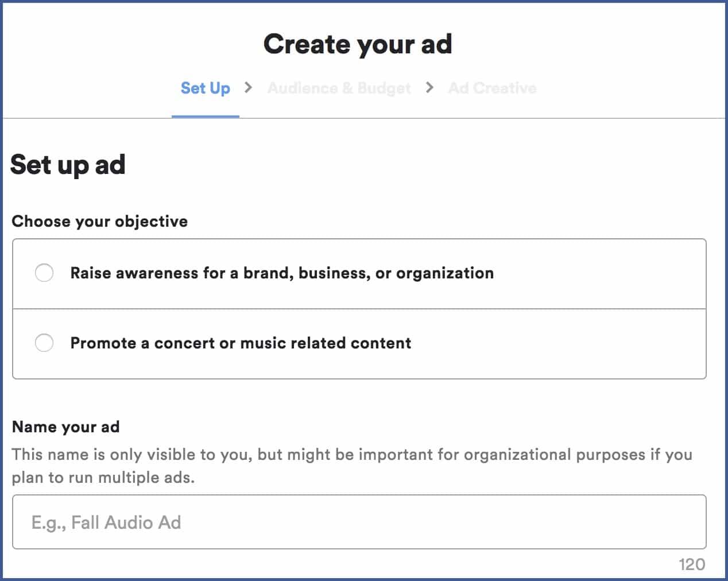Go to Ad Creative step
Viewport: 728px width, 581px height.
pyautogui.click(x=493, y=88)
